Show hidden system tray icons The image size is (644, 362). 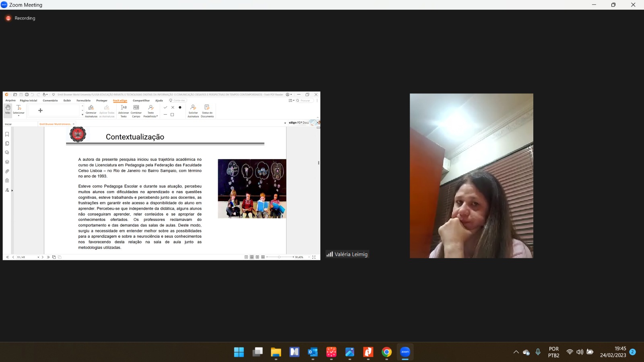(516, 352)
